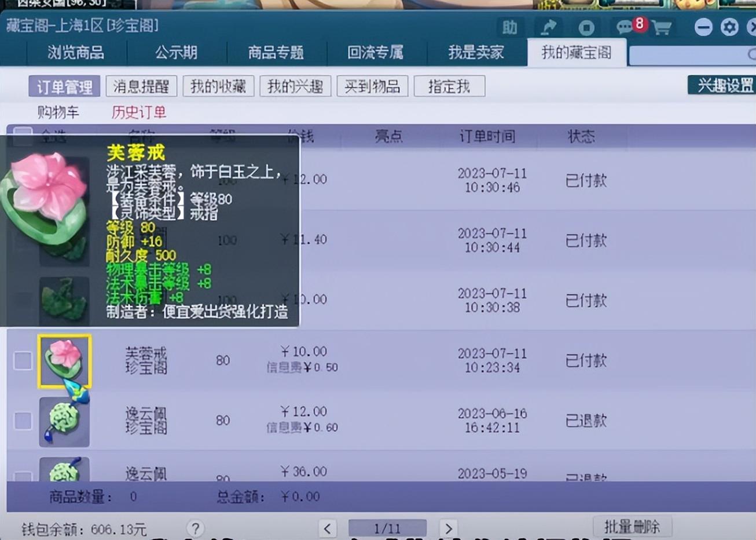Open the settings gear icon
The image size is (756, 540).
(x=729, y=27)
